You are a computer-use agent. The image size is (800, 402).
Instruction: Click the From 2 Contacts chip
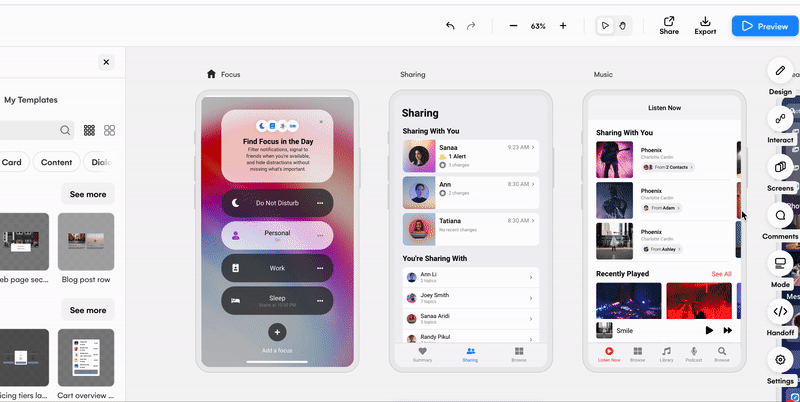coord(668,167)
